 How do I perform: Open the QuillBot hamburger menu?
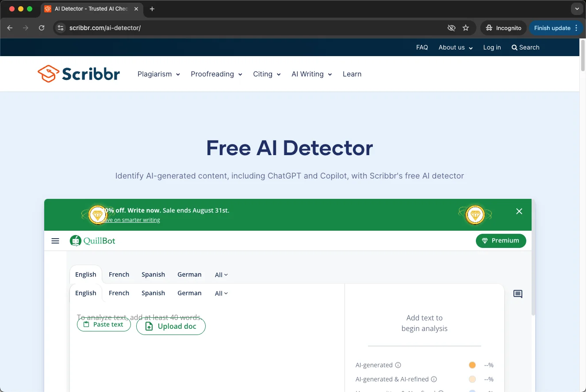55,241
